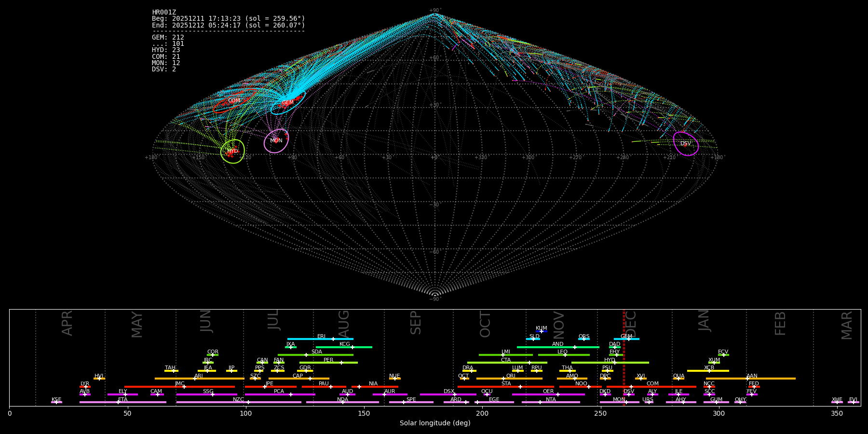Click the red dashed current-date line
The height and width of the screenshot is (434, 868).
624,357
